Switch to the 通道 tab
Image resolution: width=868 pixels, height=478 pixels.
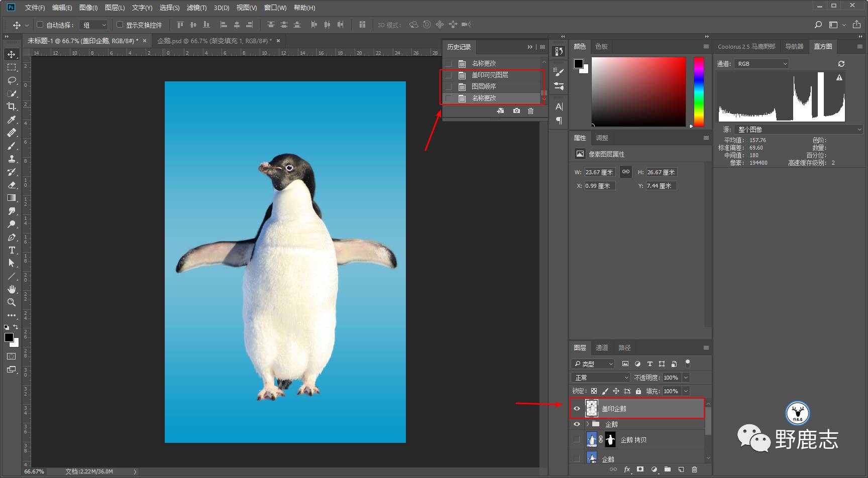[x=602, y=347]
